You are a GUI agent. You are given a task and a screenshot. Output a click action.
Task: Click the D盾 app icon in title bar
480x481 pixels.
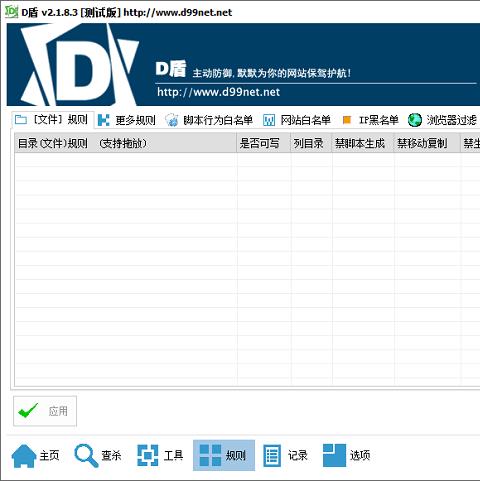point(11,12)
